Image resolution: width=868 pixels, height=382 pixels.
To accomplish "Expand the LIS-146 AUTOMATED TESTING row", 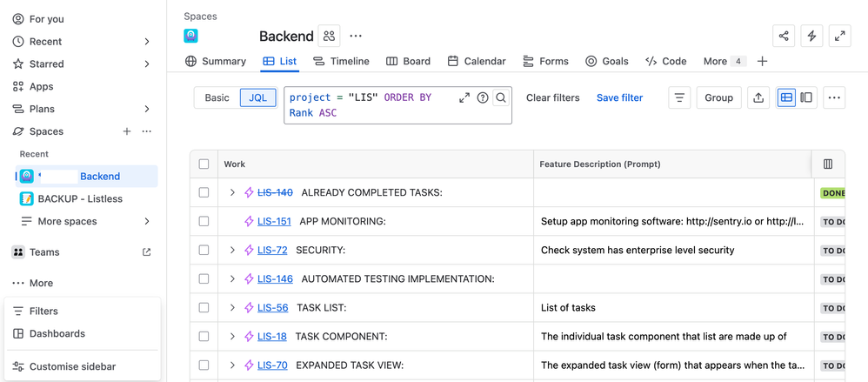I will [232, 279].
